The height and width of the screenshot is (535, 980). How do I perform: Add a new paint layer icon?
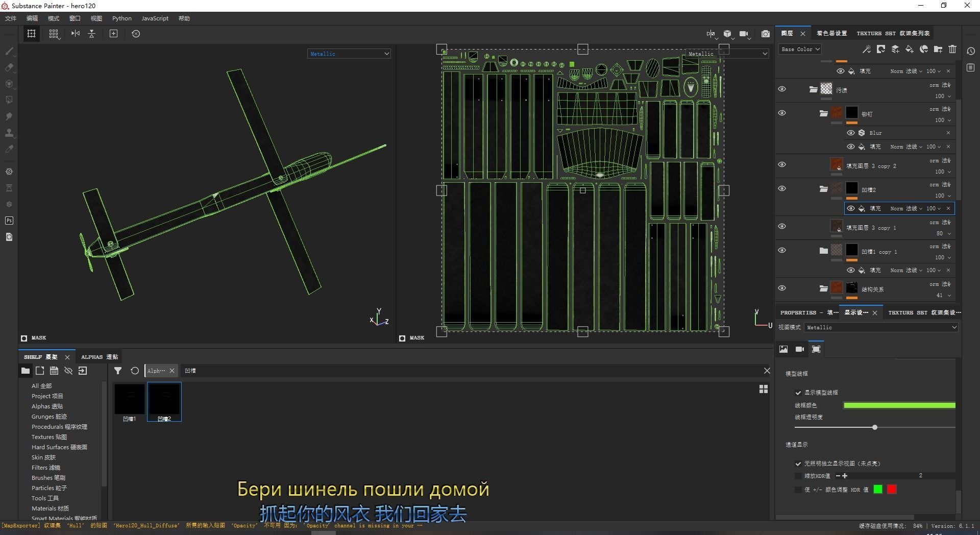coord(895,49)
